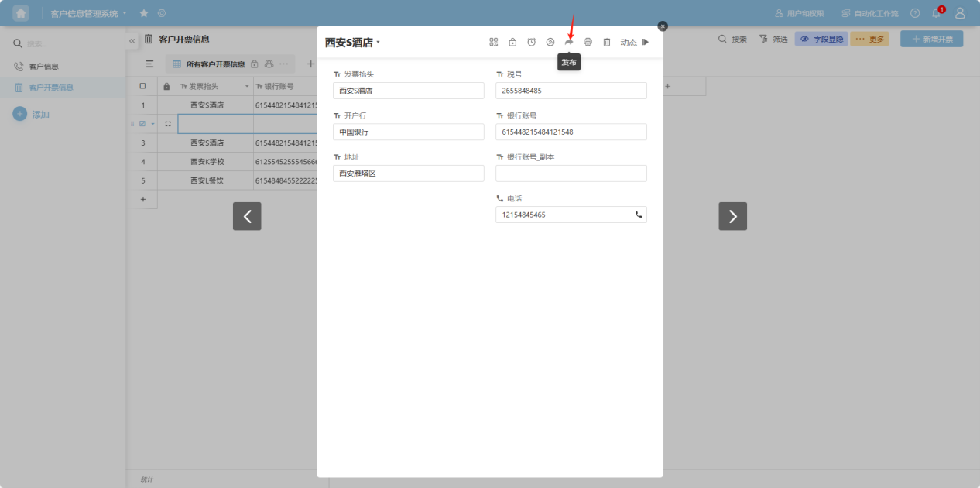The height and width of the screenshot is (488, 980).
Task: Click the 新增开票 button
Action: pyautogui.click(x=932, y=39)
